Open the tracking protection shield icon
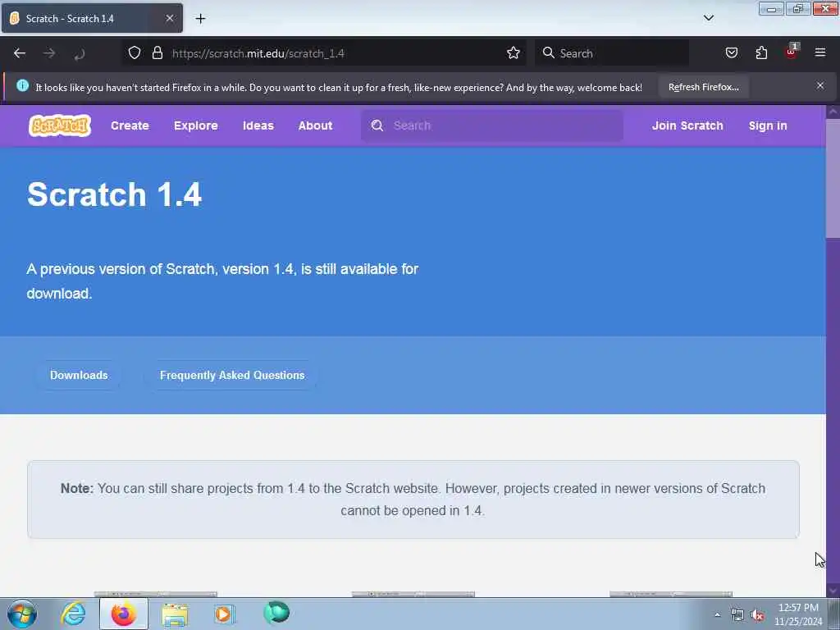This screenshot has width=840, height=630. coord(135,52)
